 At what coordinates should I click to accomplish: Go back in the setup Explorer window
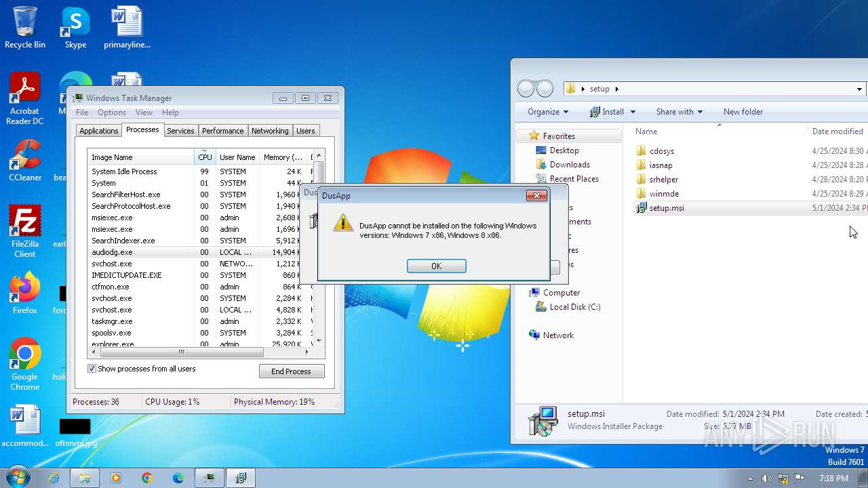click(x=526, y=89)
